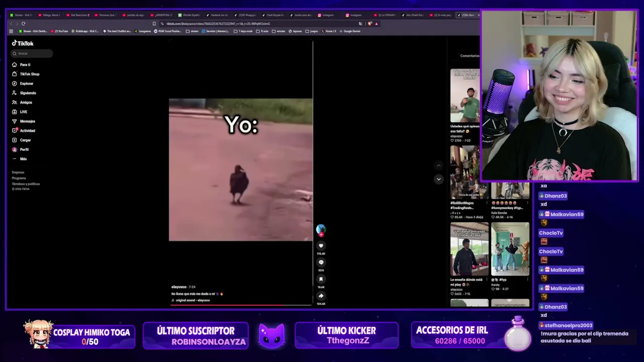Seek using the video progress bar
Viewport: 644px width, 362px height.
click(241, 305)
